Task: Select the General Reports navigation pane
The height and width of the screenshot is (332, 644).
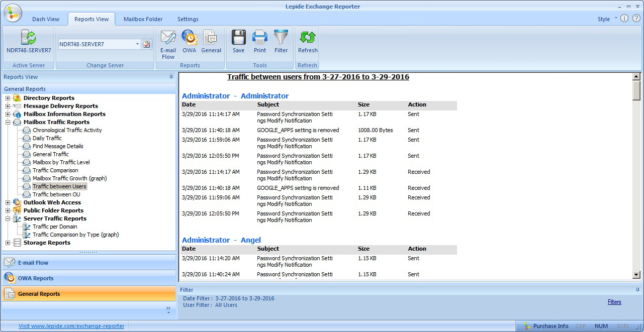Action: click(x=89, y=294)
